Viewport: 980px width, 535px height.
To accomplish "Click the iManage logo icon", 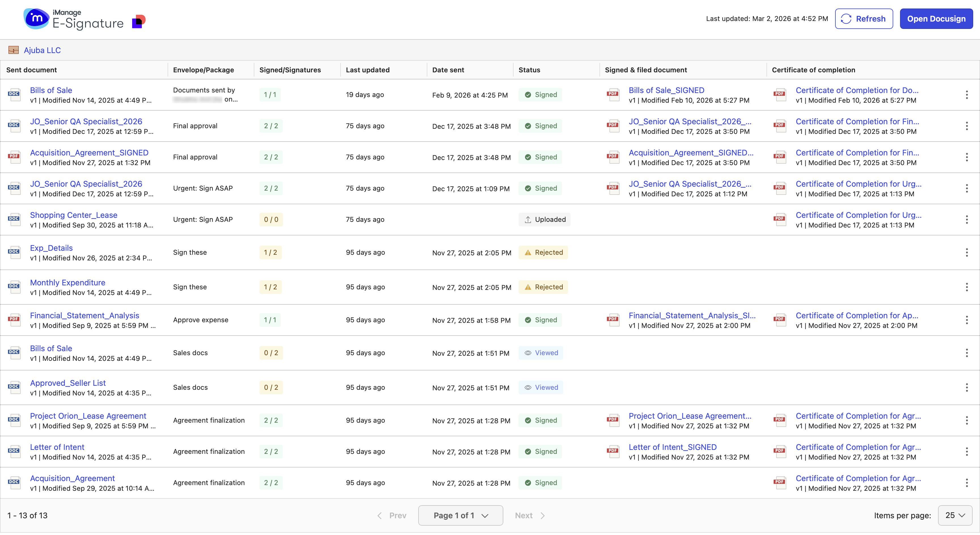I will pyautogui.click(x=36, y=18).
